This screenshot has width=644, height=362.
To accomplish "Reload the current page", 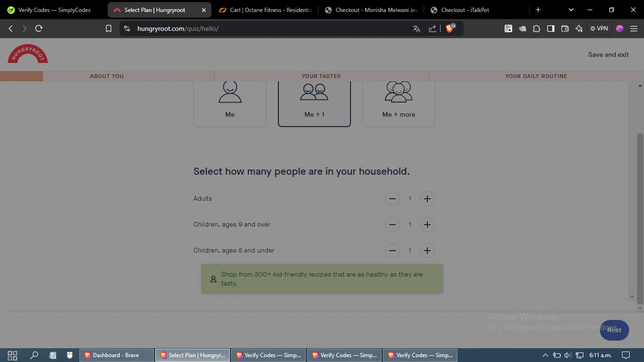I will pos(39,29).
